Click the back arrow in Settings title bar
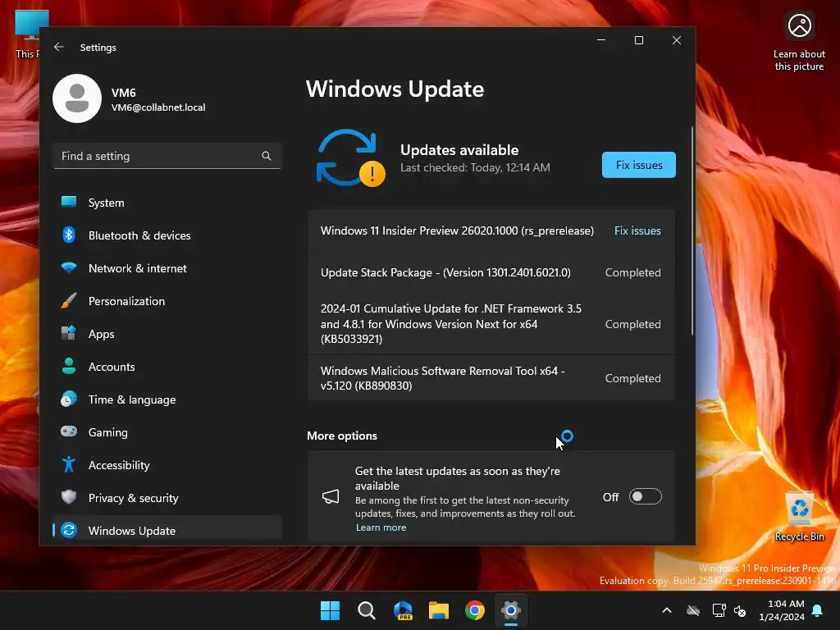 (59, 47)
